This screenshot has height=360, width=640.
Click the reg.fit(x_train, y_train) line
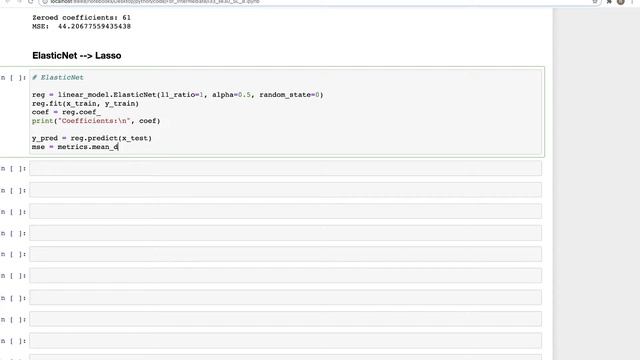click(x=85, y=104)
